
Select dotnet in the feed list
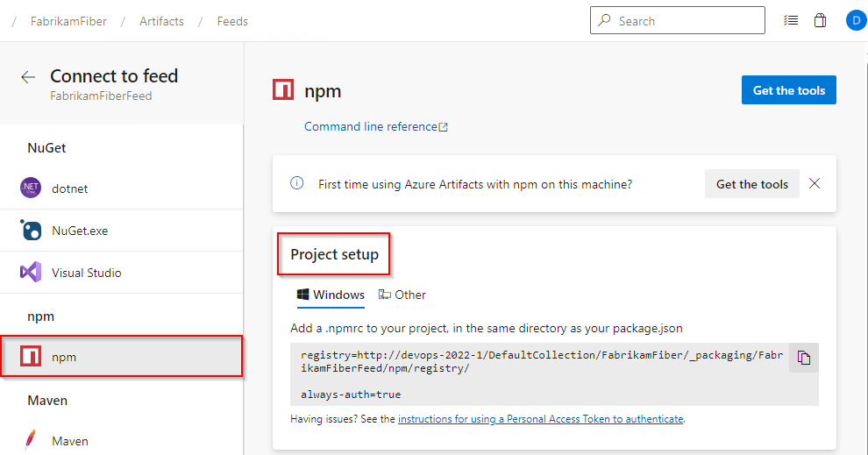click(x=121, y=188)
